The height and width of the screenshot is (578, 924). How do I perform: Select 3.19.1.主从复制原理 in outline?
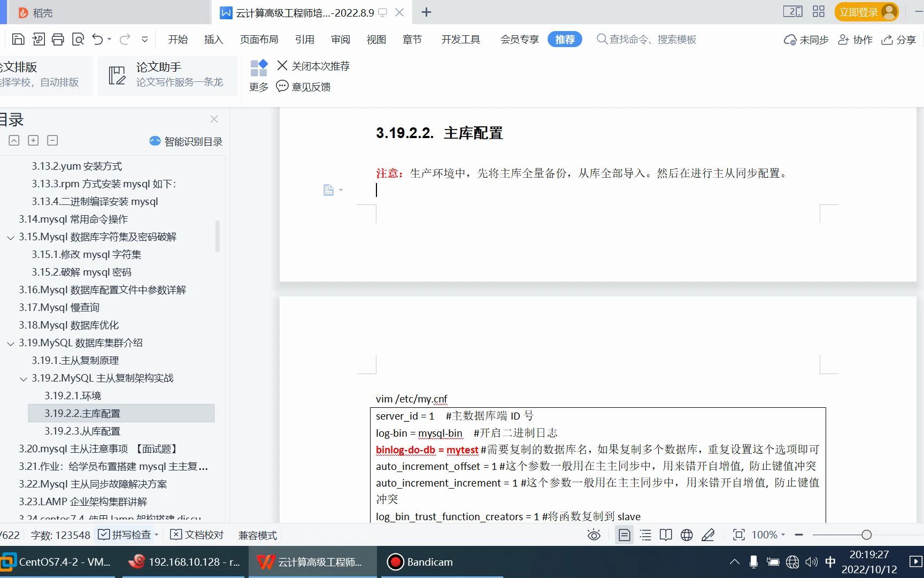pyautogui.click(x=75, y=360)
